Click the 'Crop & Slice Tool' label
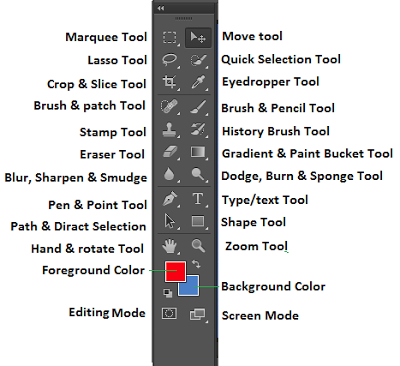This screenshot has height=366, width=400. [97, 84]
